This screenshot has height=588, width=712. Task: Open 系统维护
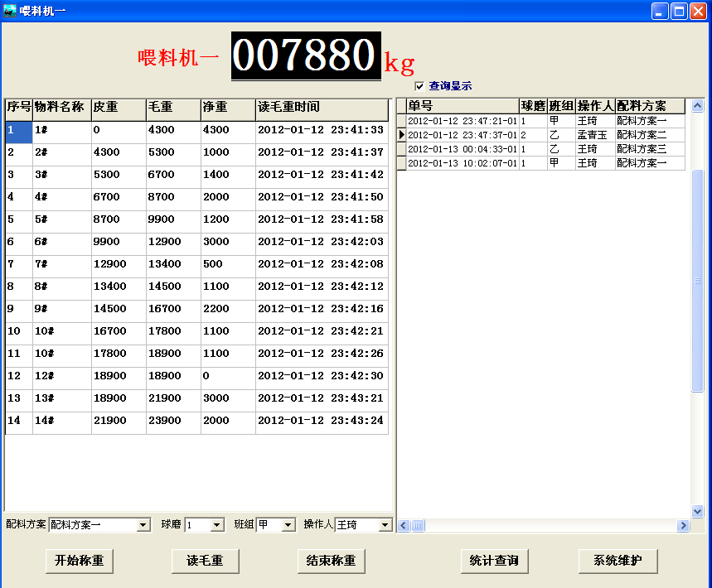coord(618,561)
